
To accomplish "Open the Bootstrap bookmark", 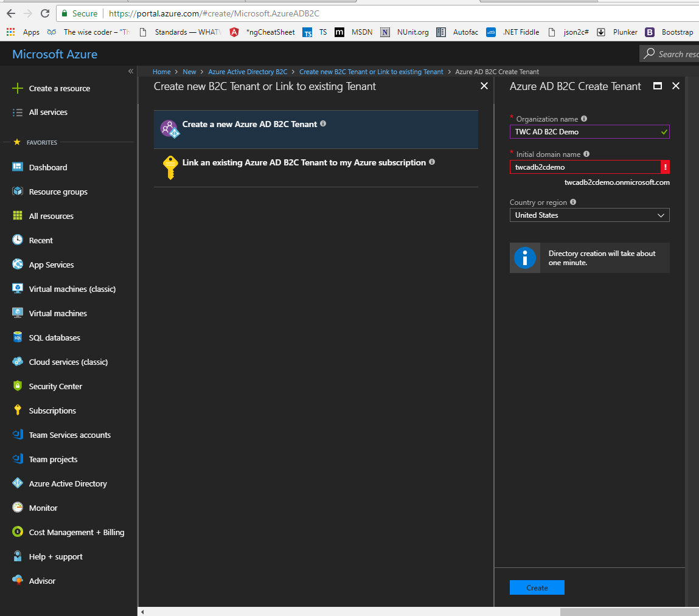I will coord(670,32).
